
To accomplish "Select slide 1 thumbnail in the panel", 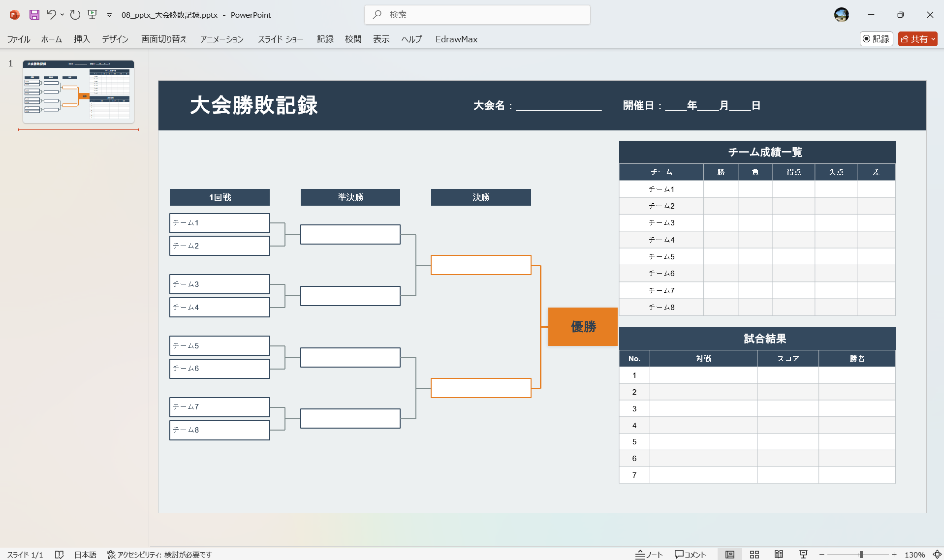I will 78,92.
